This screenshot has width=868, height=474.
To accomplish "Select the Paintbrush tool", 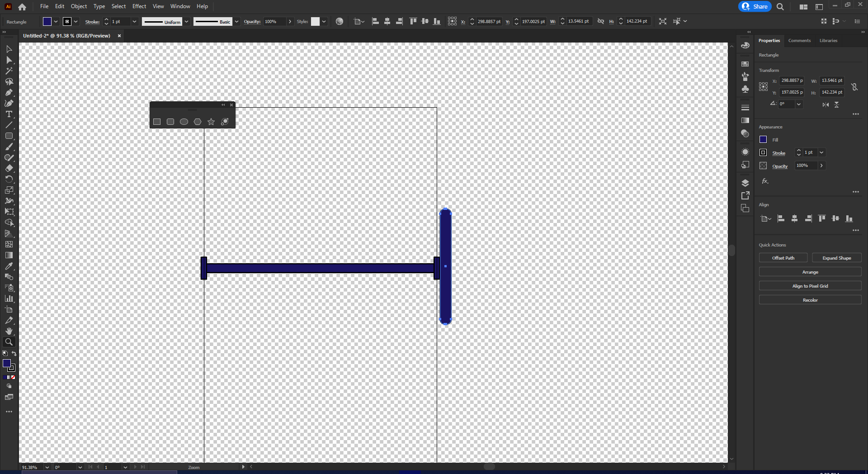I will 9,147.
